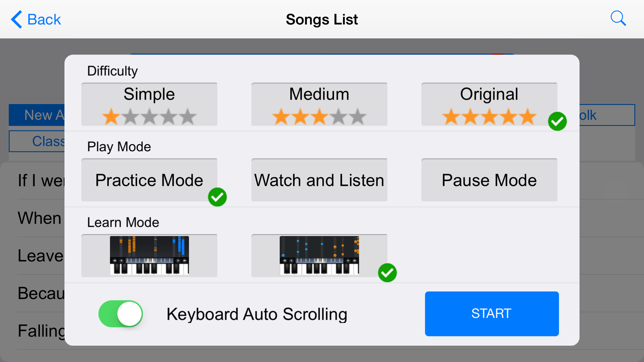This screenshot has height=362, width=644.
Task: Start the song with START button
Action: [x=492, y=314]
